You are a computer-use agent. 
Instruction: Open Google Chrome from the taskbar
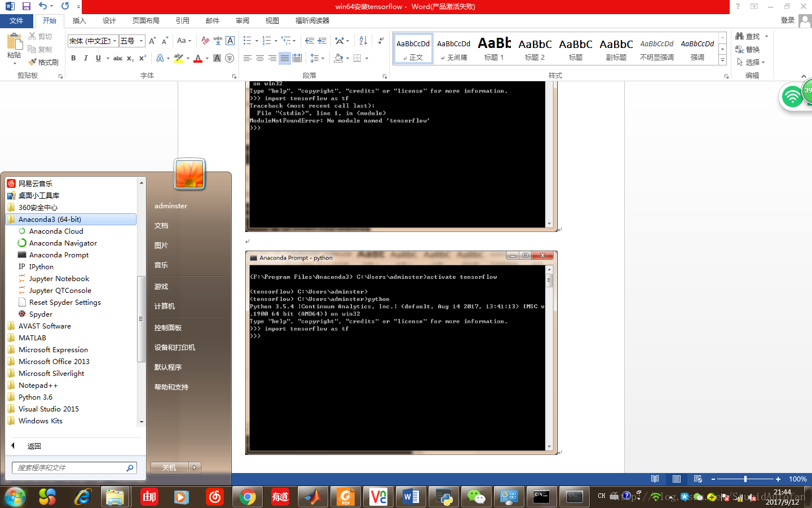pos(247,497)
